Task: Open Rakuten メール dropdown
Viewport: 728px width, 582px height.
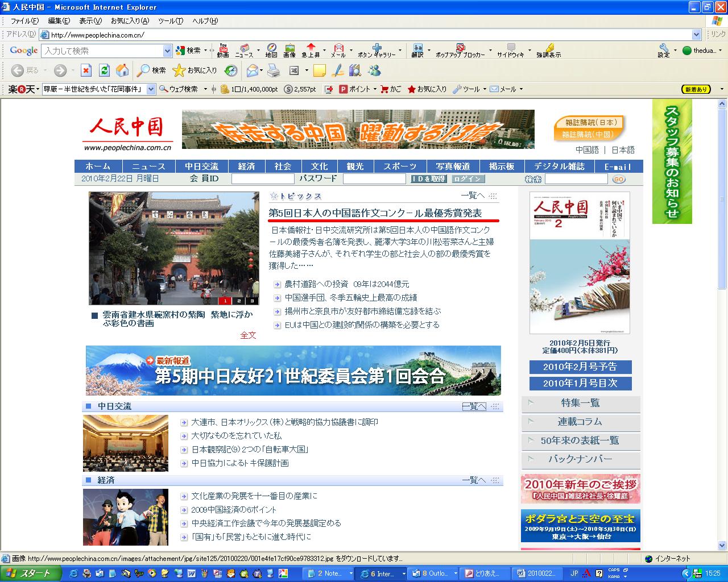Action: pyautogui.click(x=520, y=89)
